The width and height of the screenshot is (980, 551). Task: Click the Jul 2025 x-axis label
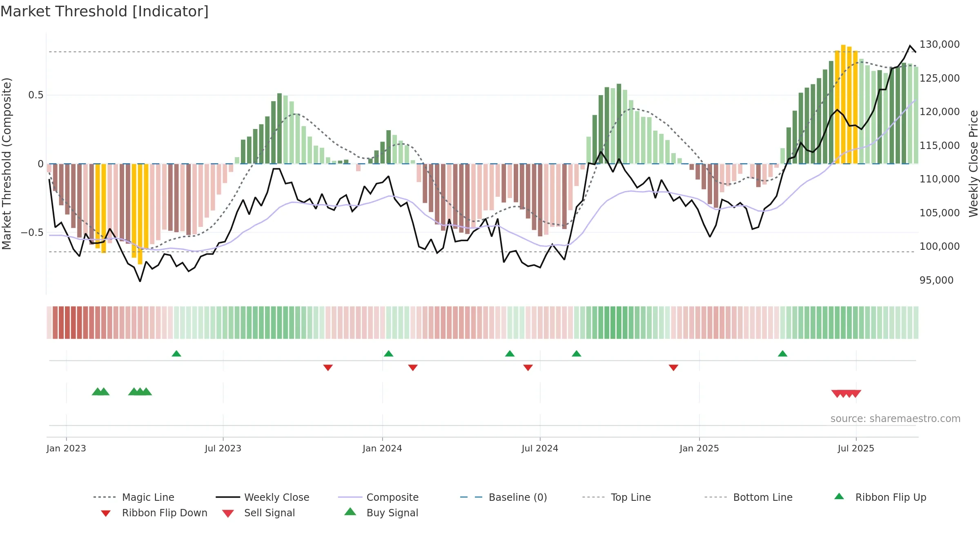coord(856,449)
